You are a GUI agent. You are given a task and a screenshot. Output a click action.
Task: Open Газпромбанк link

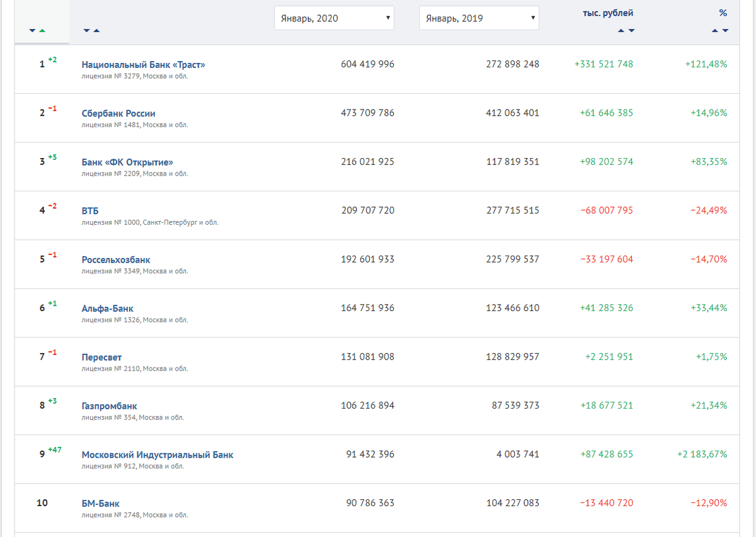(110, 406)
